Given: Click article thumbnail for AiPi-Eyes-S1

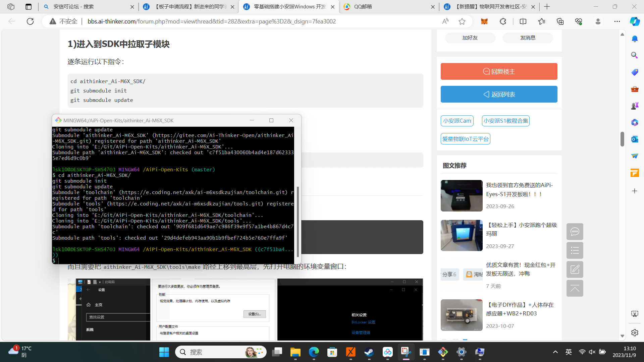Looking at the screenshot, I should click(x=462, y=196).
